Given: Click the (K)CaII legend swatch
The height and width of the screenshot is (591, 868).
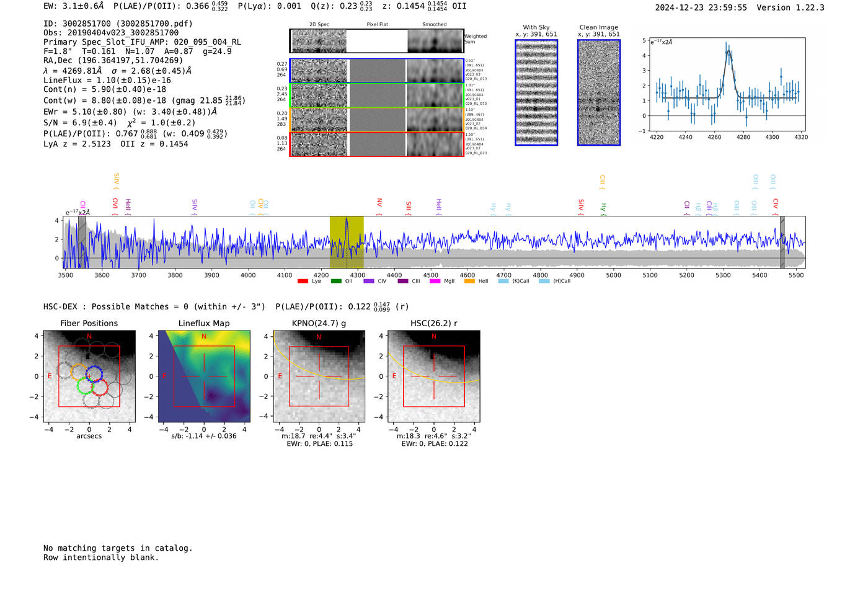Looking at the screenshot, I should 503,282.
